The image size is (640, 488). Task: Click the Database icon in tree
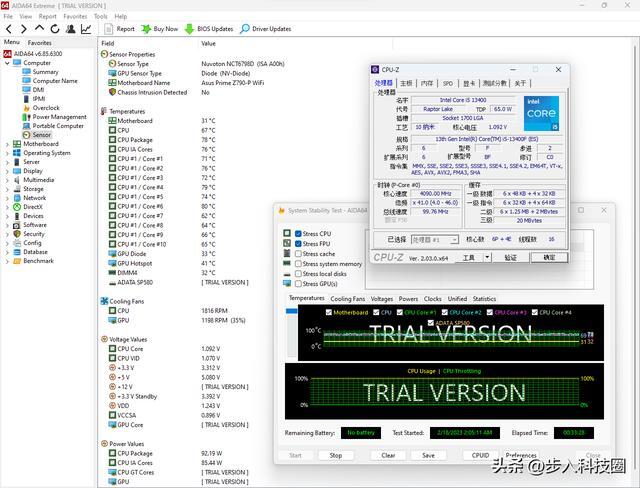17,252
